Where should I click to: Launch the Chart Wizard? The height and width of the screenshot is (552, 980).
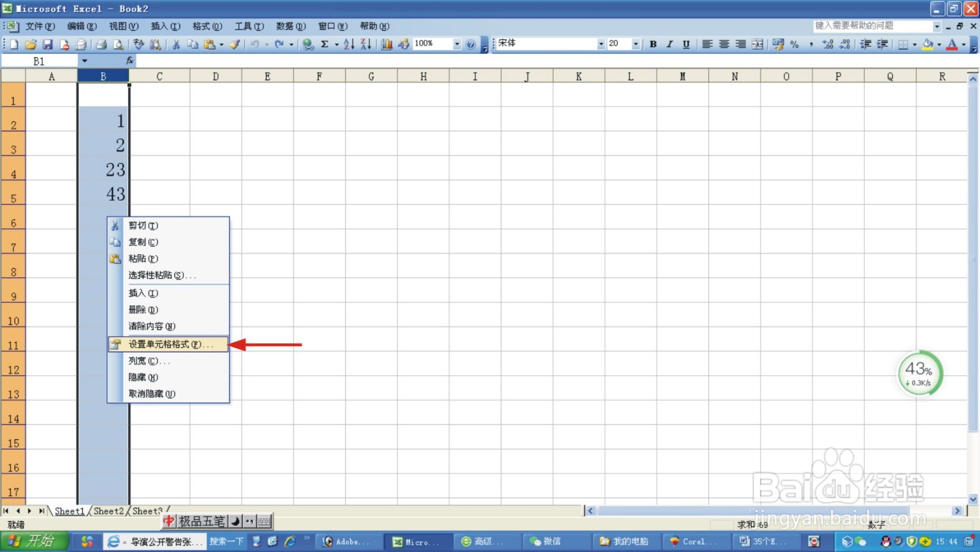(x=387, y=44)
